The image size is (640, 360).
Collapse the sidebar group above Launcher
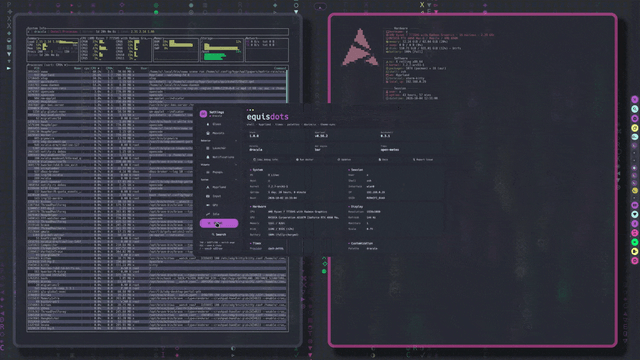point(236,141)
